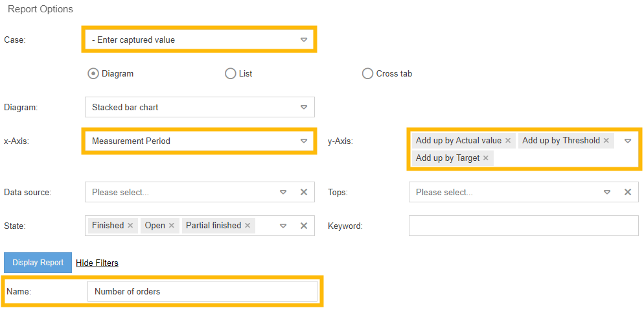Remove the Open state tag
The image size is (644, 310).
click(x=172, y=226)
